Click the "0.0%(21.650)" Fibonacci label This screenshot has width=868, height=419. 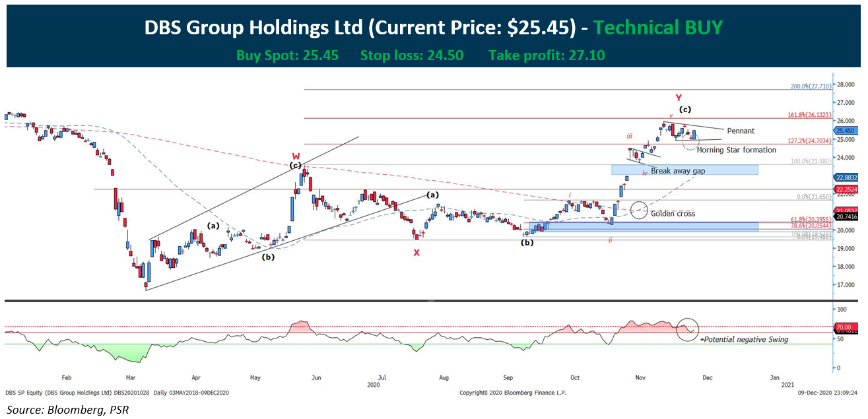tap(815, 197)
